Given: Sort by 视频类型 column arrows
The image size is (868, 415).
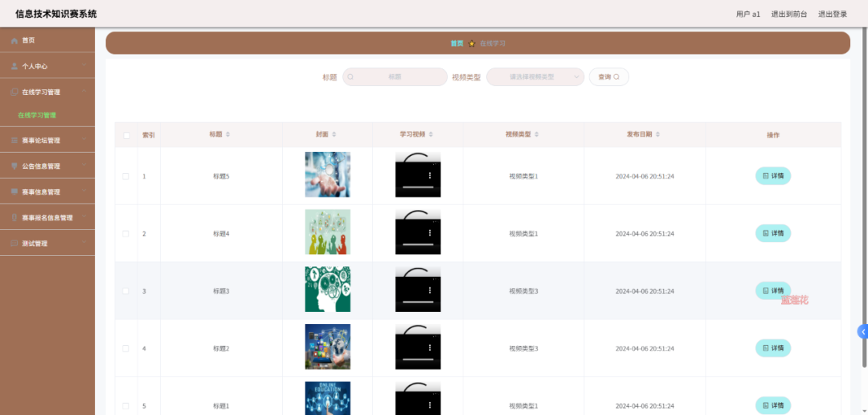Looking at the screenshot, I should coord(536,134).
